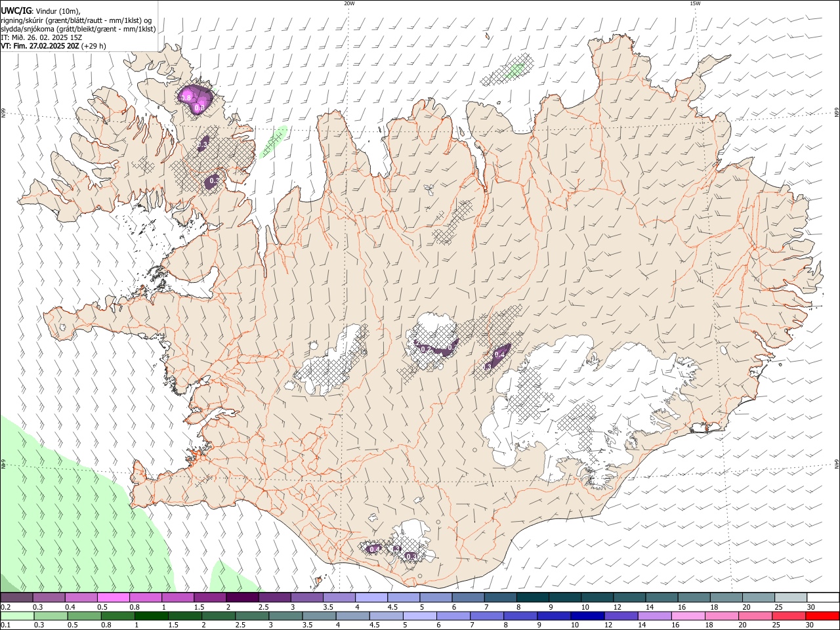The width and height of the screenshot is (840, 630).
Task: Select the white top-row swatch labeled 30
Action: click(x=823, y=598)
